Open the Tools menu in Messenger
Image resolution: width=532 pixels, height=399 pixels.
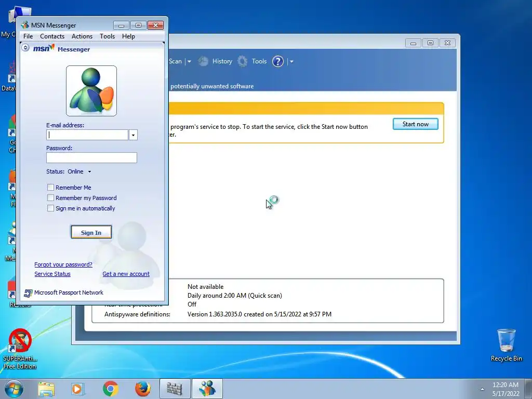(x=107, y=36)
